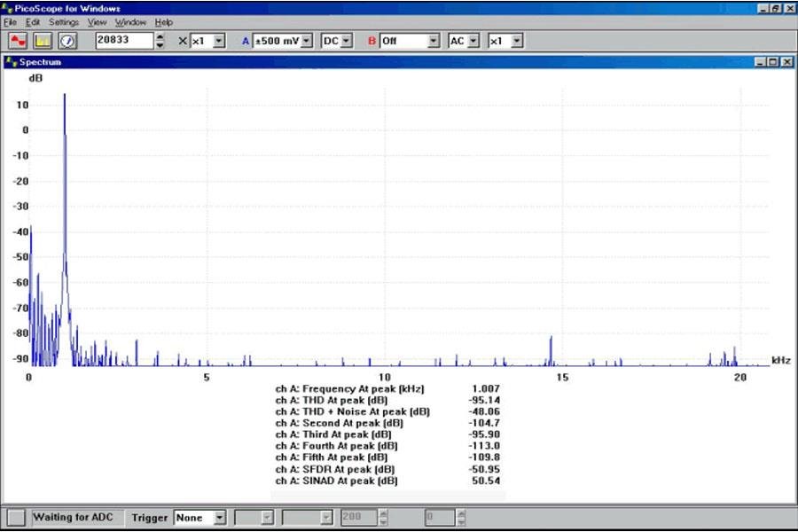The width and height of the screenshot is (798, 532).
Task: Click the 20833 frequency range field
Action: coord(123,41)
